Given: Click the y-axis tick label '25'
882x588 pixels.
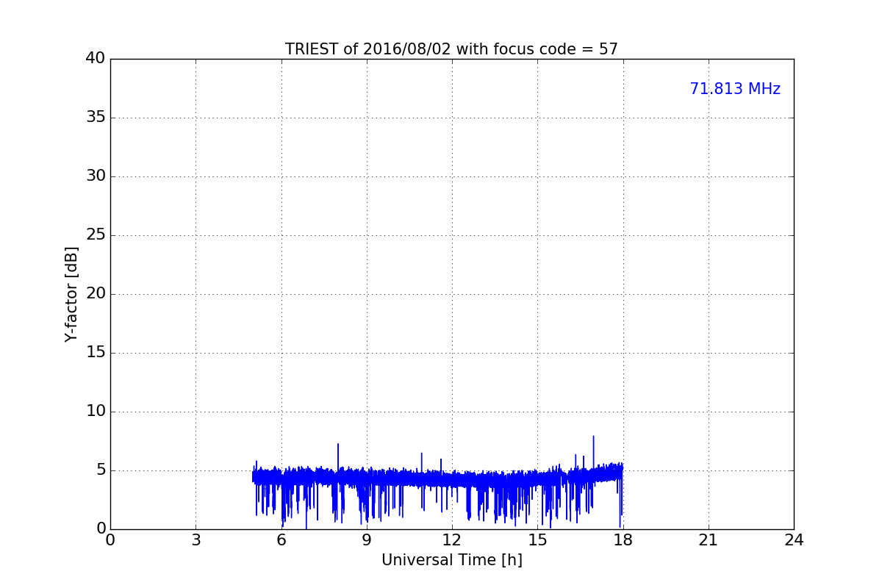Looking at the screenshot, I should click(x=96, y=235).
